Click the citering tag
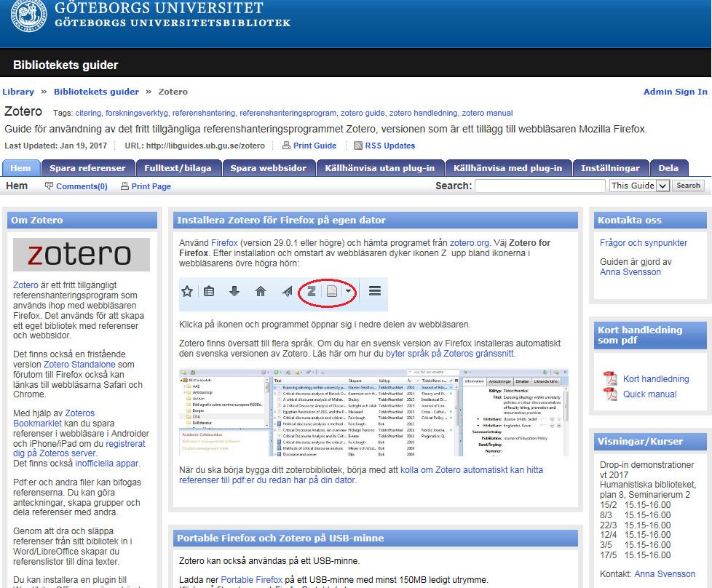Screen dimensions: 712x588 click(x=88, y=113)
